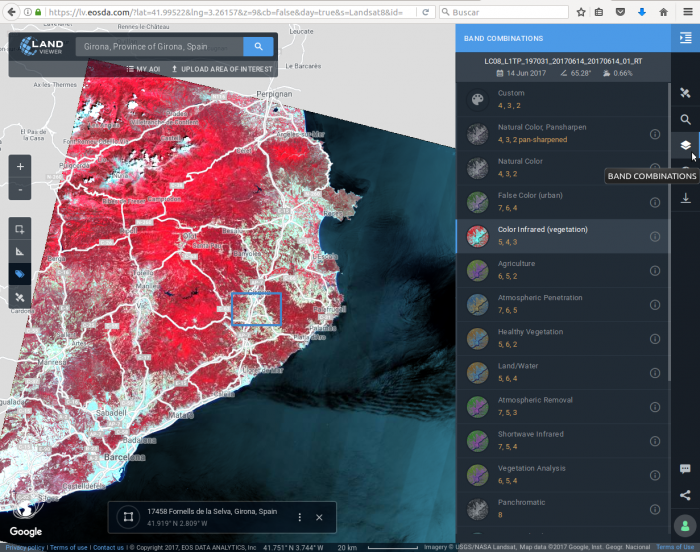Image resolution: width=700 pixels, height=552 pixels.
Task: Choose the Healthy Vegetation combination
Action: (563, 339)
